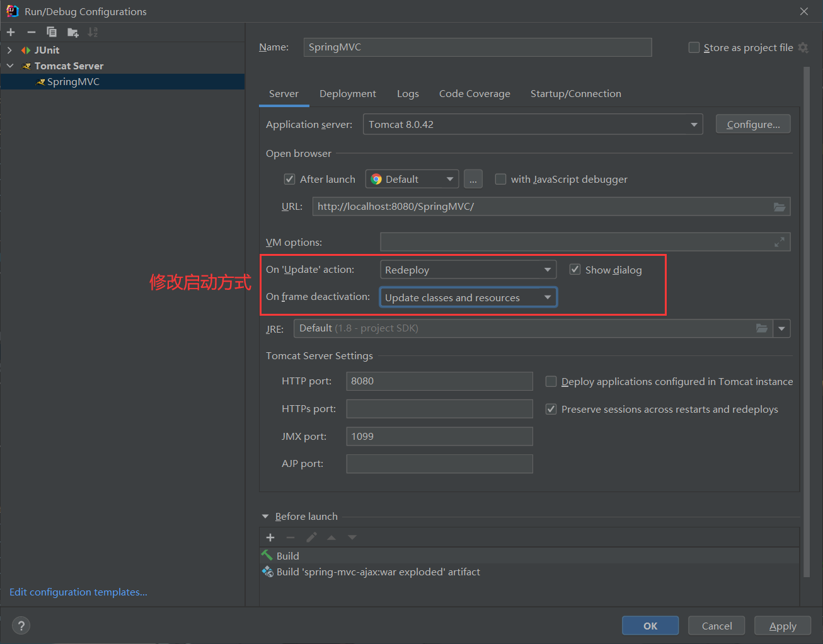This screenshot has width=823, height=644.
Task: Click the VM options input field
Action: pos(585,242)
